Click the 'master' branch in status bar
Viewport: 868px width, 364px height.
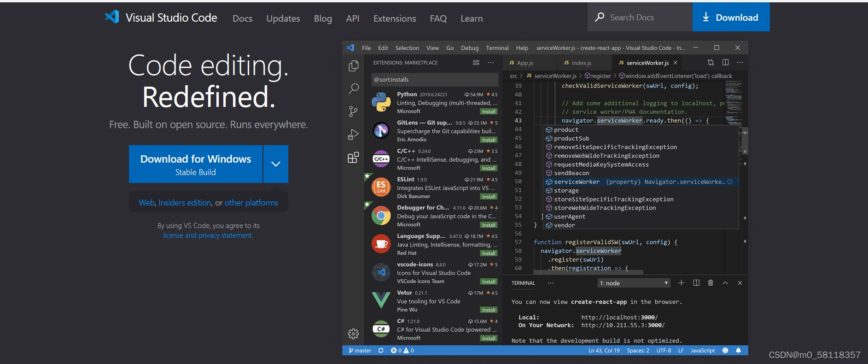point(360,351)
